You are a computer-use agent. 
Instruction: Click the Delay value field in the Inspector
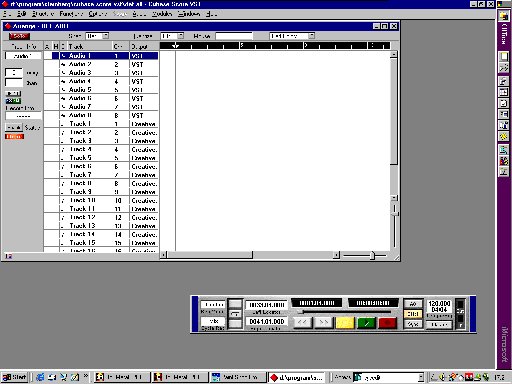point(14,72)
